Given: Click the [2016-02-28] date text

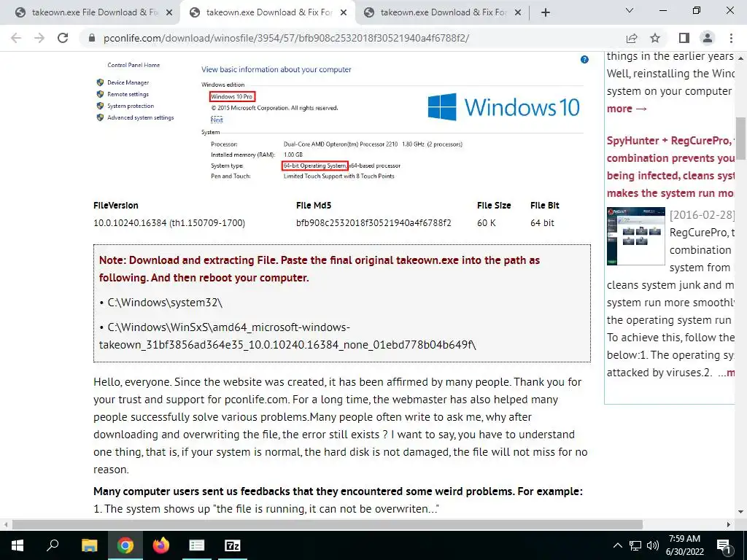Looking at the screenshot, I should 702,215.
